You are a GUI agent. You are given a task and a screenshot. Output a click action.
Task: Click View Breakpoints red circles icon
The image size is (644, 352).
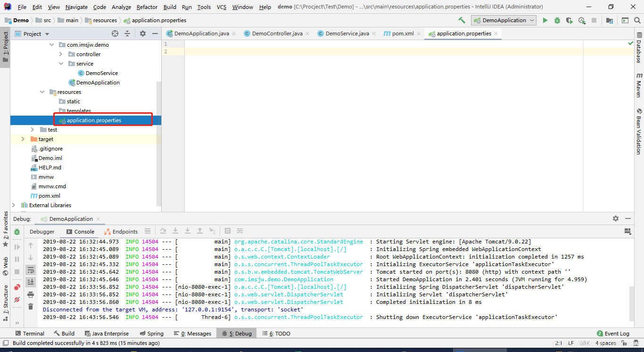tap(17, 287)
